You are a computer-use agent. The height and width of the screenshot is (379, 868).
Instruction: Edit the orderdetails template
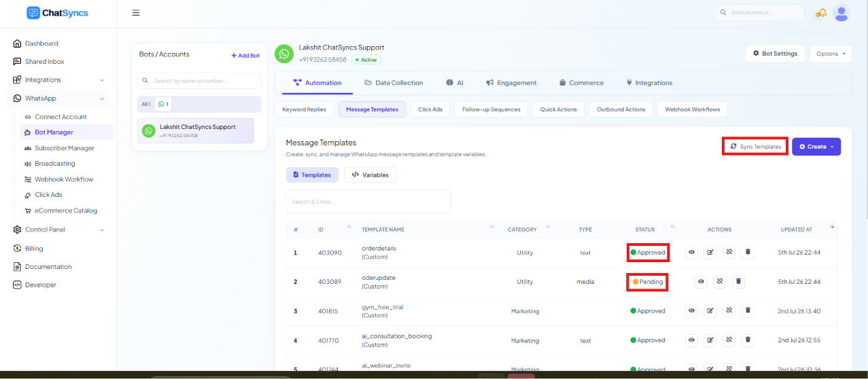tap(710, 252)
